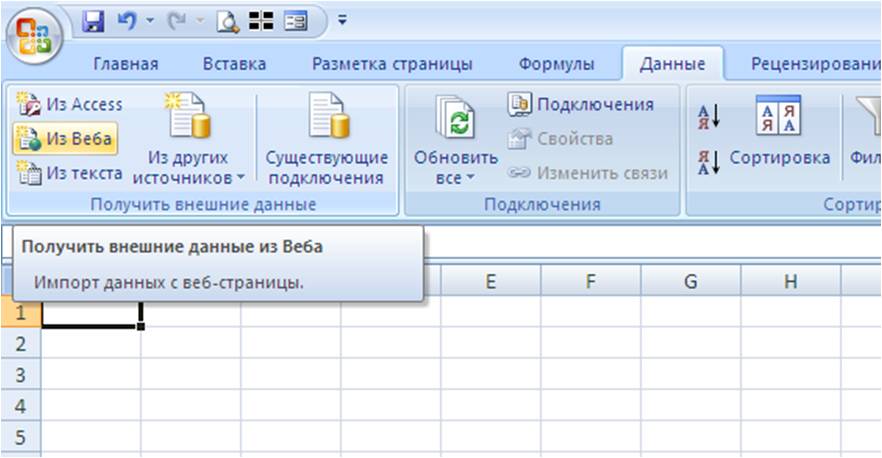Switch to the Главная tab

click(125, 64)
